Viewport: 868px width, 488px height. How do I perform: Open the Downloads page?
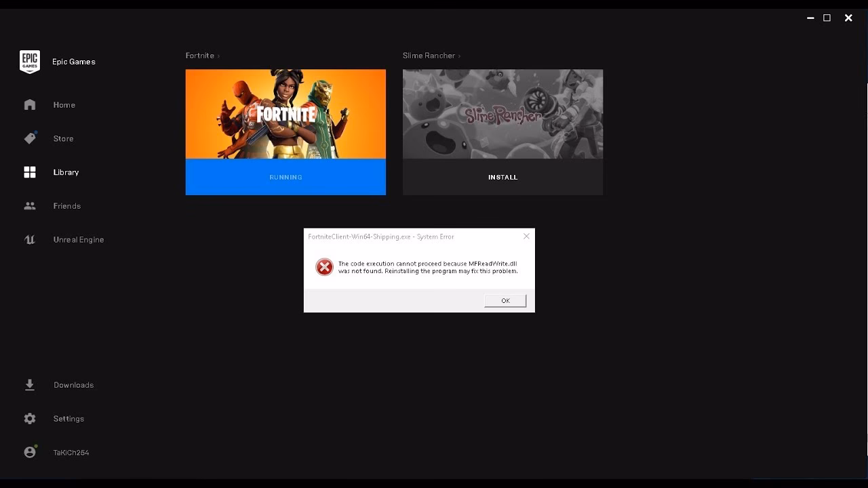(x=74, y=385)
